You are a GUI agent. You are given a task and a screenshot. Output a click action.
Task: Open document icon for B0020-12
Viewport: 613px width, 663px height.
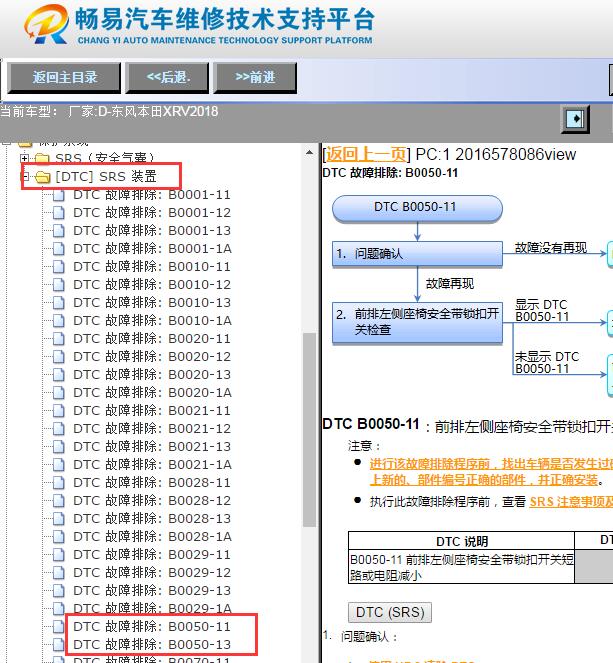(x=59, y=356)
